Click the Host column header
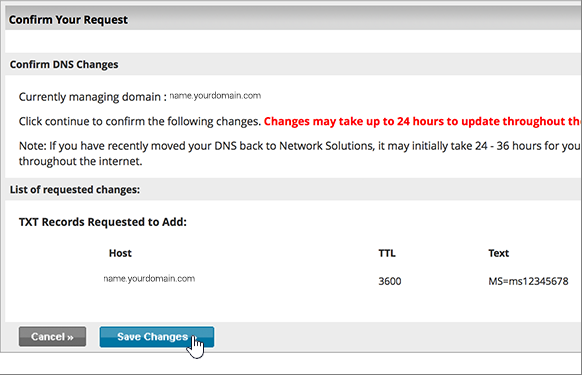 point(120,253)
